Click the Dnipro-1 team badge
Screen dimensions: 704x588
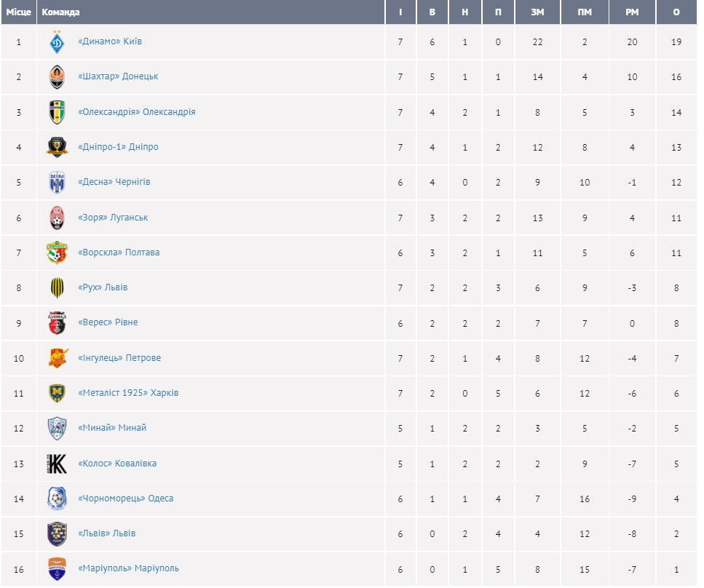click(57, 147)
